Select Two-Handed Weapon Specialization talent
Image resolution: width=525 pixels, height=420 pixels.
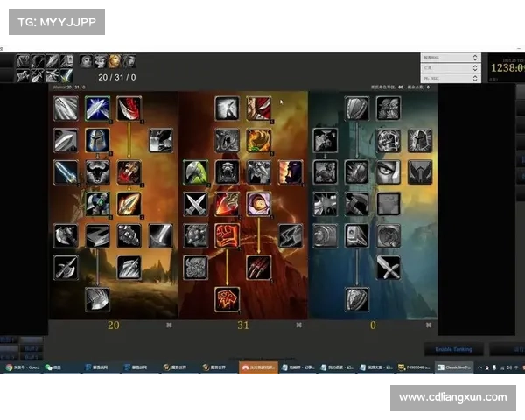[97, 204]
